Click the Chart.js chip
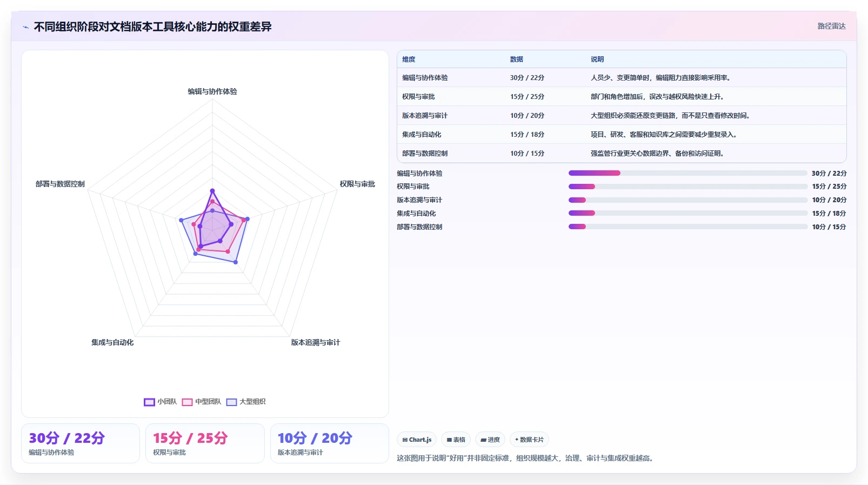 click(x=417, y=440)
